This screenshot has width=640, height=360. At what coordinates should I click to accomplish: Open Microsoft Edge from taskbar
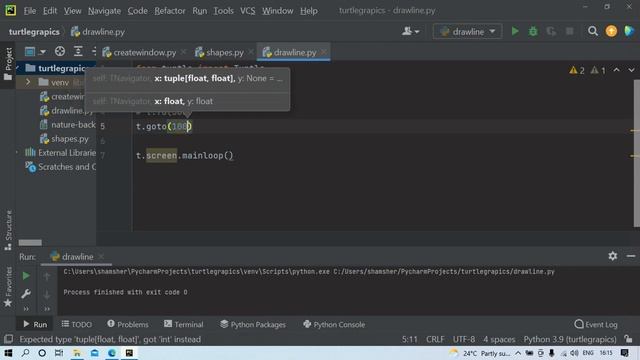[111, 353]
